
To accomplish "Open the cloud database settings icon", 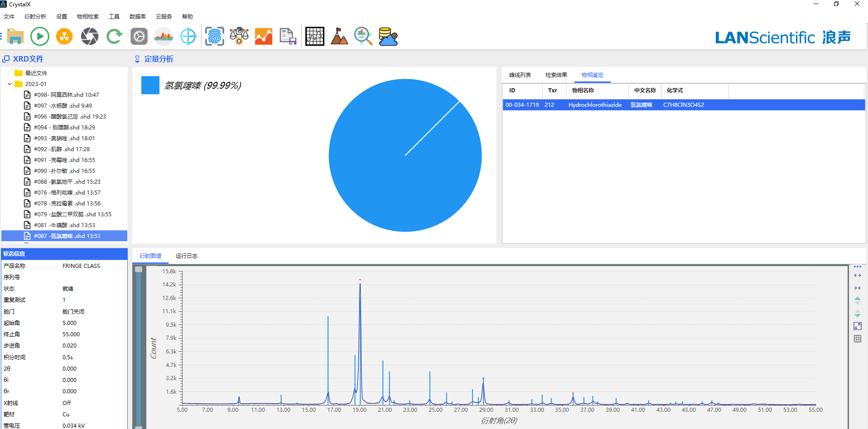I will (x=388, y=36).
